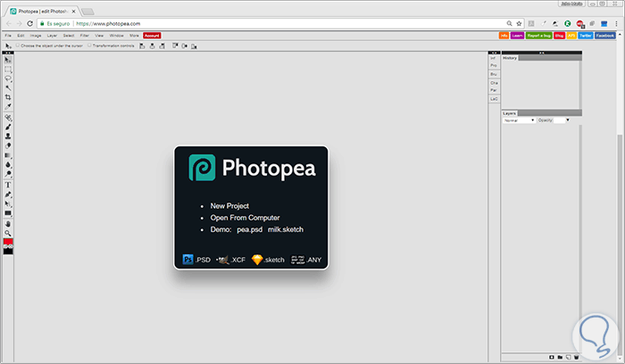Pick the red foreground color swatch
Image resolution: width=625 pixels, height=364 pixels.
(8, 242)
